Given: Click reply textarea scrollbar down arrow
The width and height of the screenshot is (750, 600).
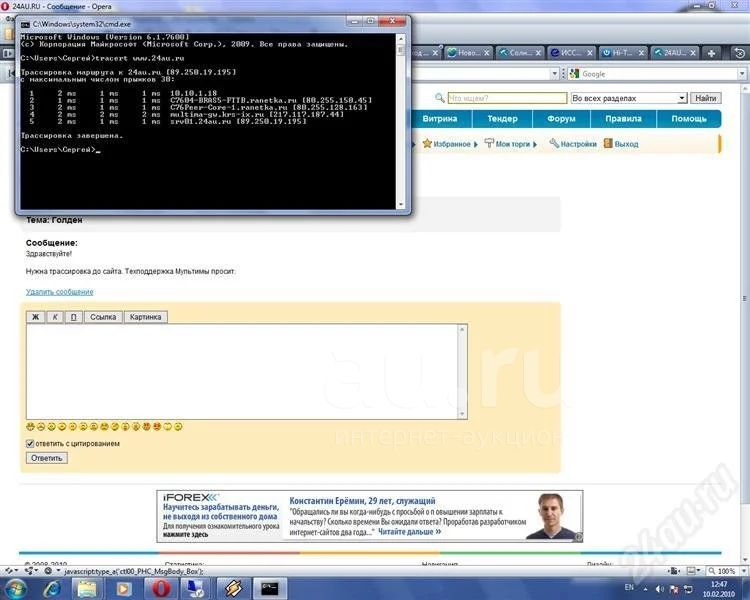Looking at the screenshot, I should (x=462, y=414).
